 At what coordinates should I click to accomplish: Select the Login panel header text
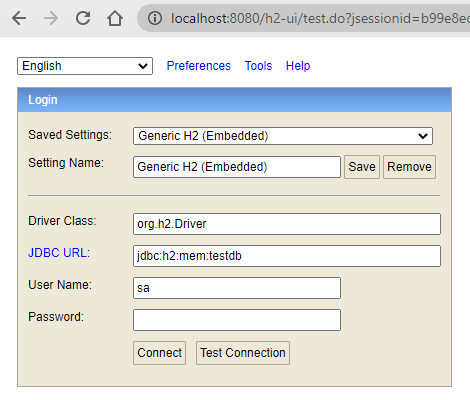click(x=43, y=100)
